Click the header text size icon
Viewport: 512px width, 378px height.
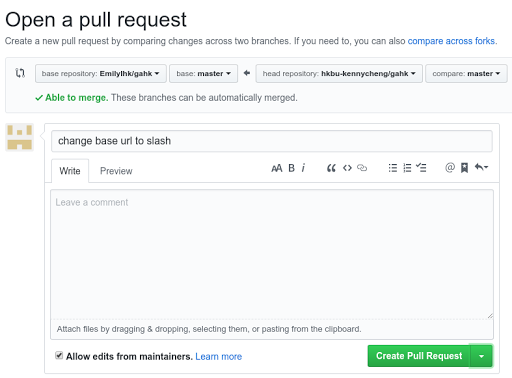click(x=277, y=168)
